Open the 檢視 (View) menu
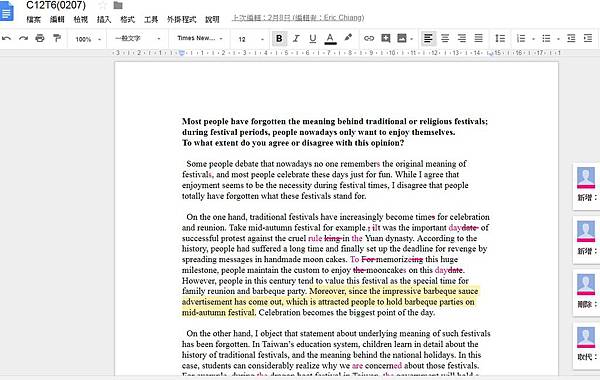The image size is (600, 380). pos(81,19)
